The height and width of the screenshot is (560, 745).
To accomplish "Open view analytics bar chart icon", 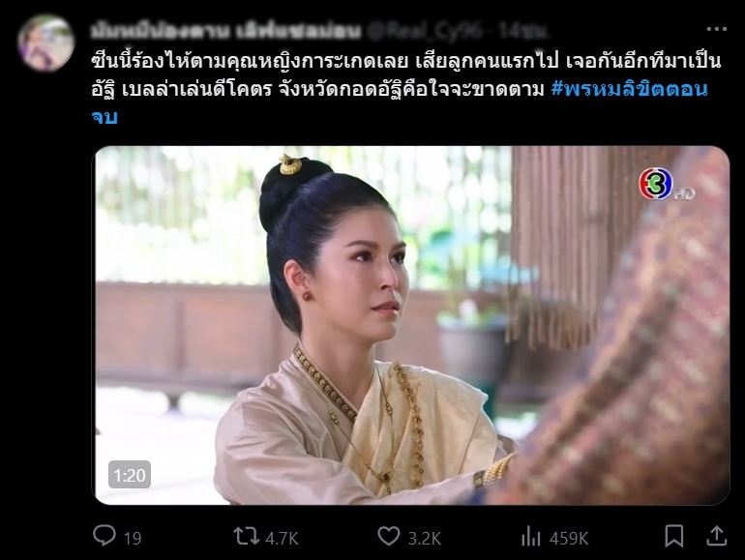I will coord(531,537).
